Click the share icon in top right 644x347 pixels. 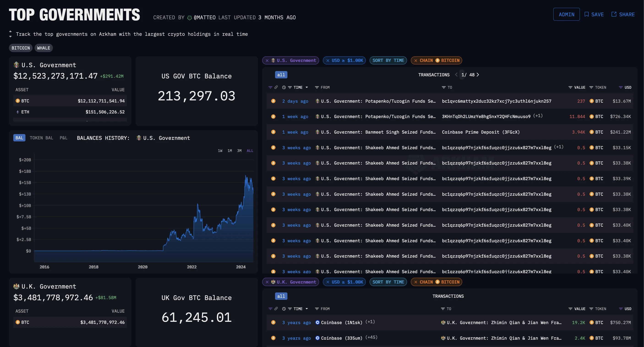tap(613, 14)
